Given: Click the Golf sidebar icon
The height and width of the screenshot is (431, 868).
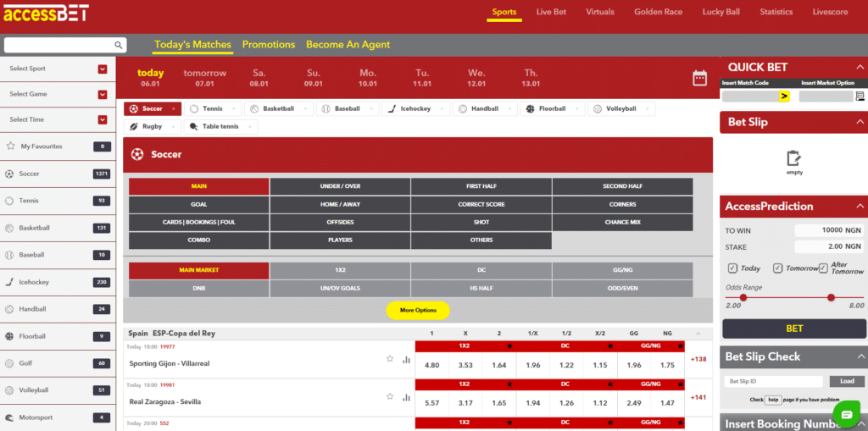Looking at the screenshot, I should [x=8, y=363].
